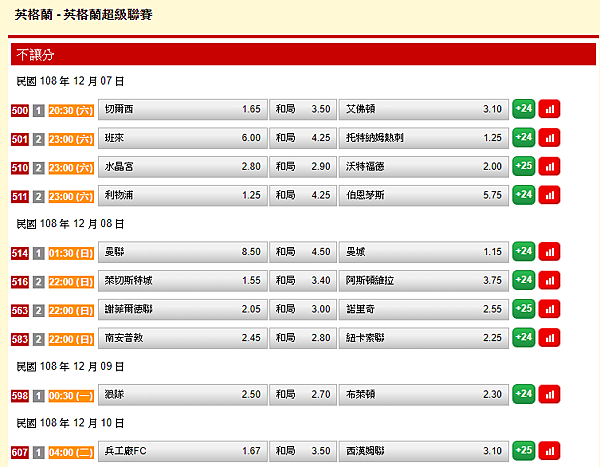The width and height of the screenshot is (600, 467).
Task: Click match number 563 badge
Action: tap(20, 311)
